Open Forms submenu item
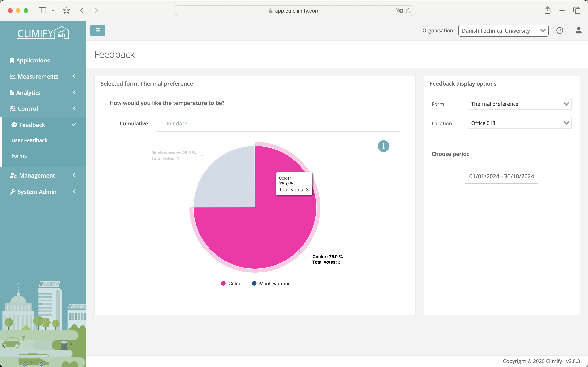The height and width of the screenshot is (367, 588). [x=19, y=156]
